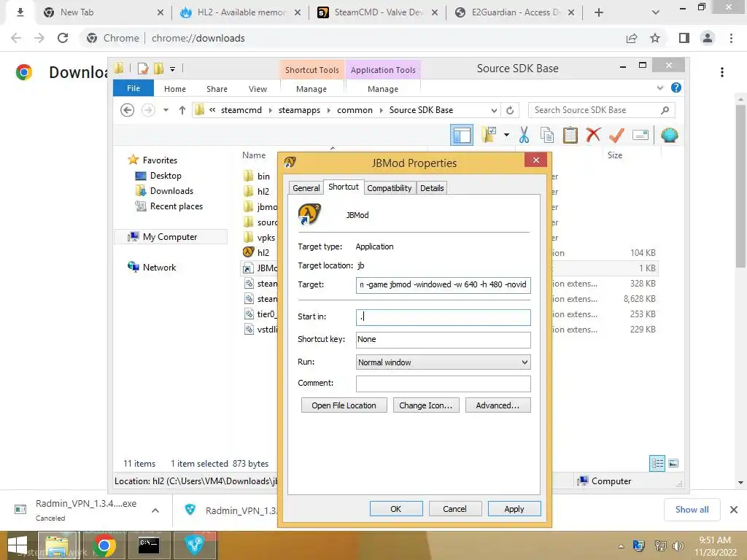Switch to details view icon in status bar
747x560 pixels.
[657, 463]
